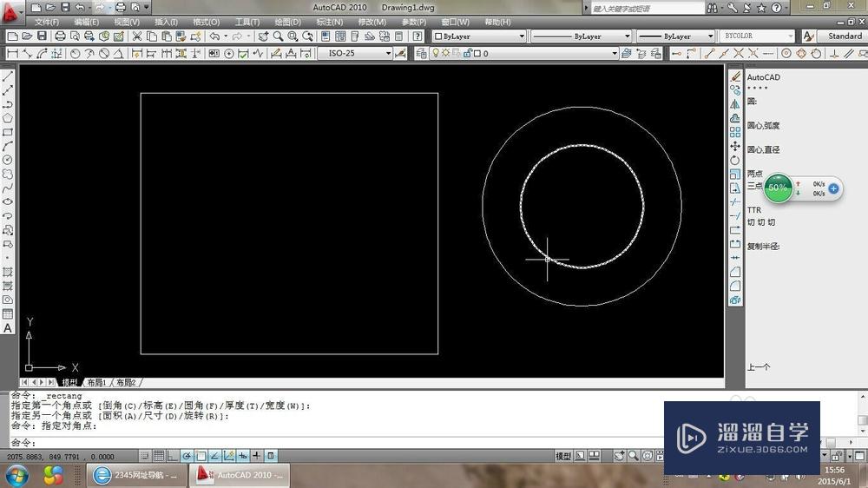This screenshot has width=868, height=488.
Task: Click the Snap to Endpoint icon
Action: 710,54
